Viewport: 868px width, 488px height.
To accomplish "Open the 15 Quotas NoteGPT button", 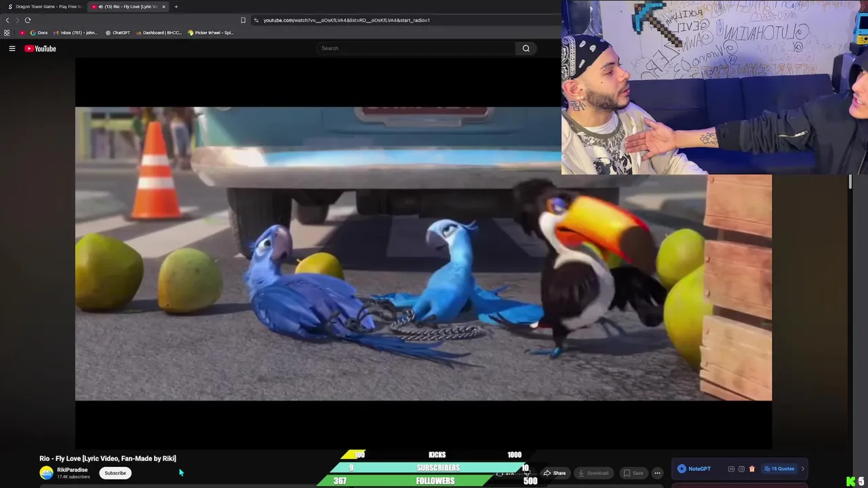I will coord(779,469).
